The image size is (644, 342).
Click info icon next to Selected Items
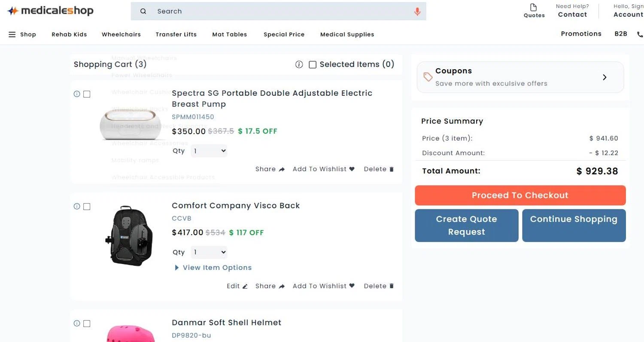[299, 64]
